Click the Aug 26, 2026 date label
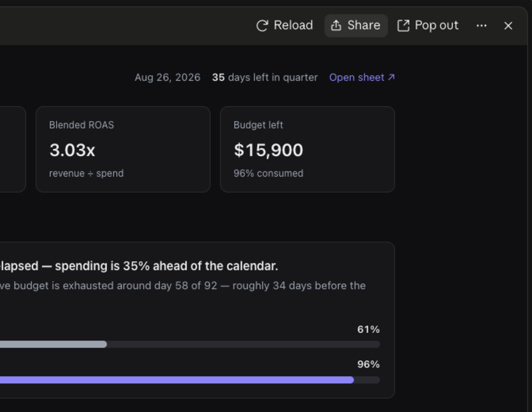This screenshot has width=532, height=412. pyautogui.click(x=167, y=77)
